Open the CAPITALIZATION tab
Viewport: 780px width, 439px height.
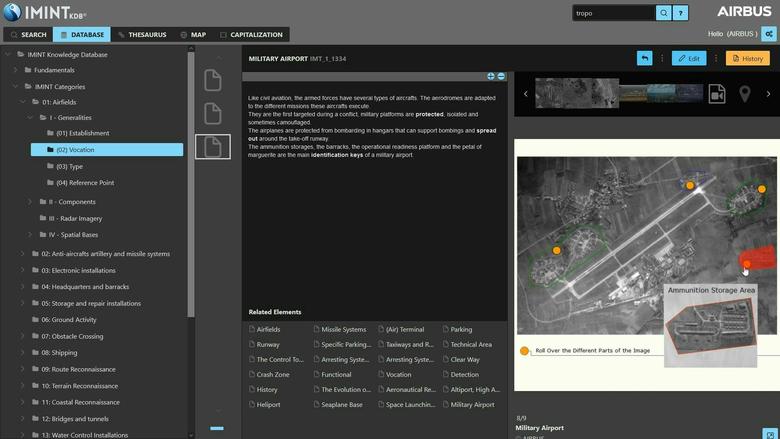coord(251,34)
